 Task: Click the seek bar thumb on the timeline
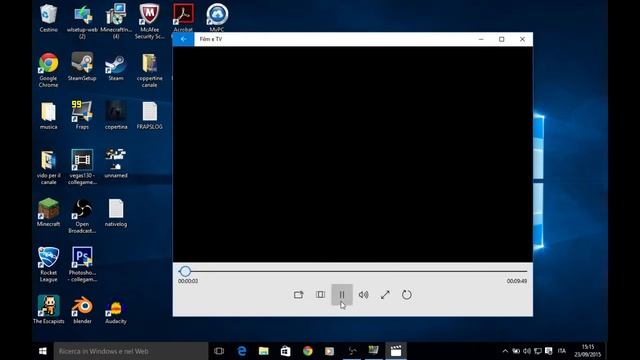click(185, 271)
